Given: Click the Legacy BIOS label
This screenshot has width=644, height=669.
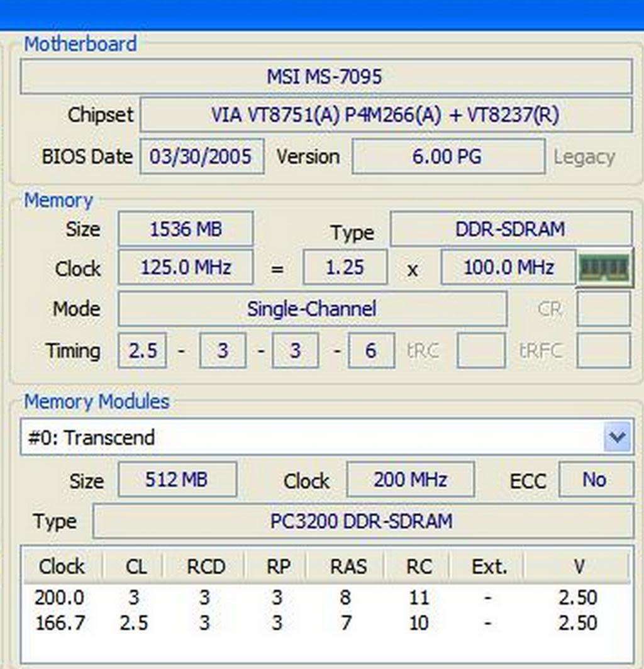Looking at the screenshot, I should pos(584,157).
